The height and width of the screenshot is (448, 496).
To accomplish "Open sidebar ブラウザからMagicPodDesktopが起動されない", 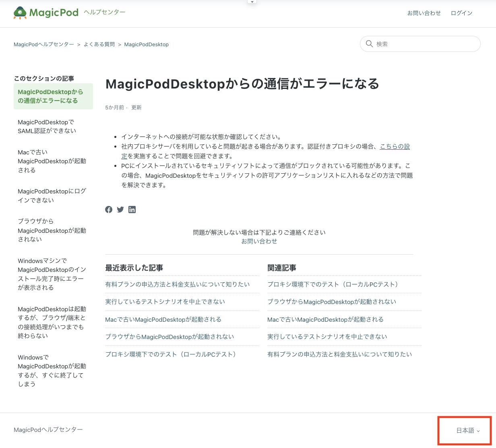I will coord(53,230).
